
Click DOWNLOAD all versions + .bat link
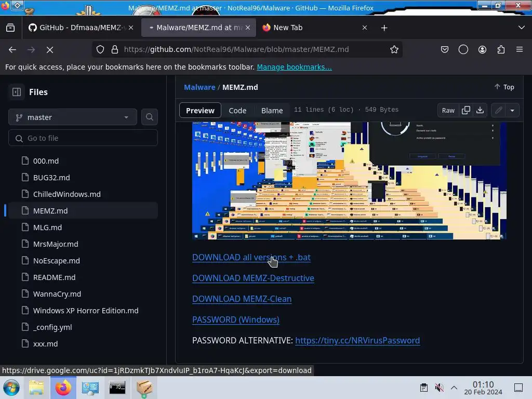pyautogui.click(x=251, y=257)
